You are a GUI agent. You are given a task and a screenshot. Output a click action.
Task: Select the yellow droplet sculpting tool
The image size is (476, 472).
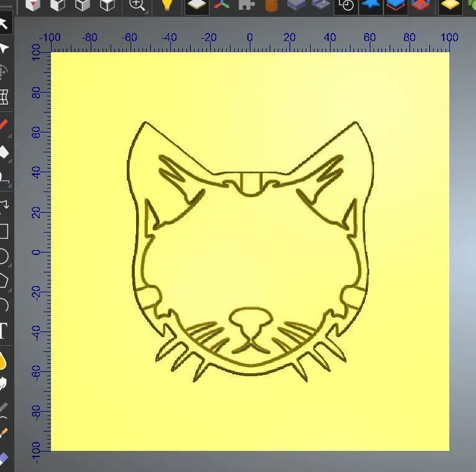[2, 361]
